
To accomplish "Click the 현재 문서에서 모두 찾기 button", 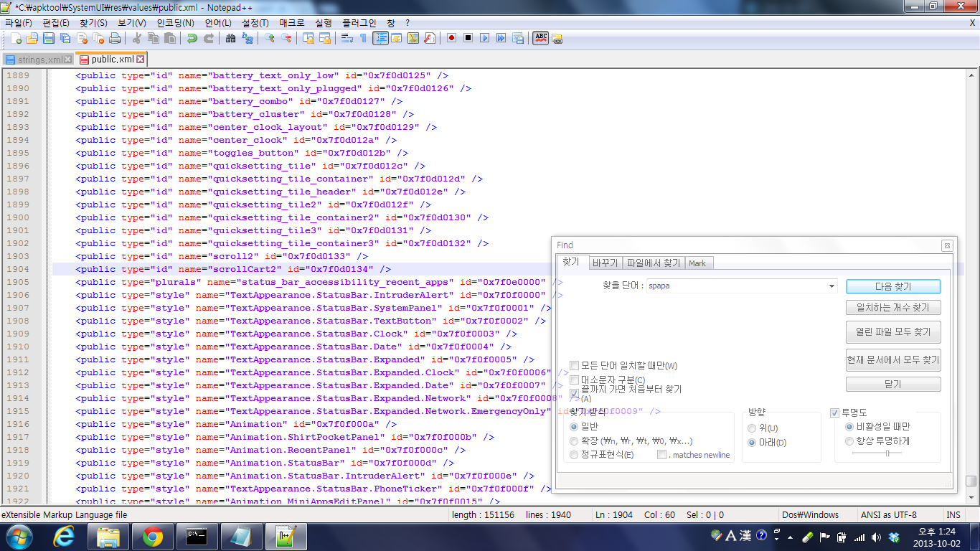I will point(892,360).
